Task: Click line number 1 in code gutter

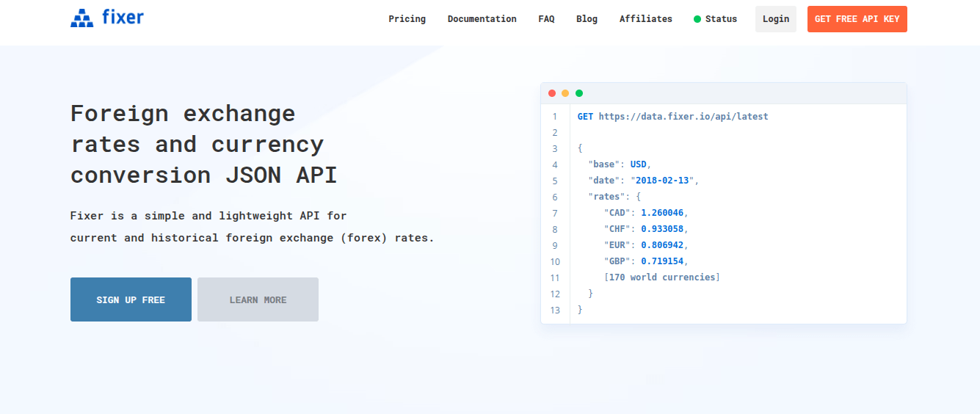Action: click(x=555, y=117)
